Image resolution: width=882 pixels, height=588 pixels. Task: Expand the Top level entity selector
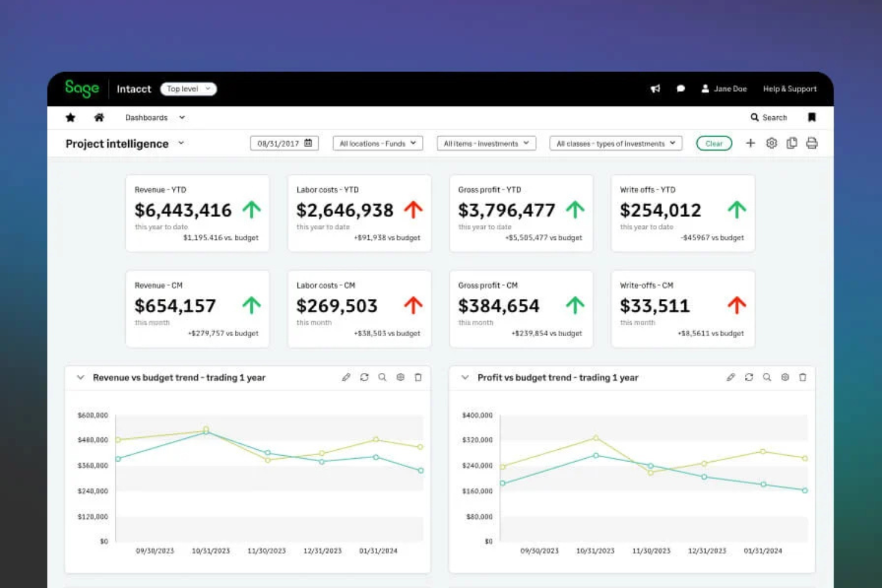(188, 89)
